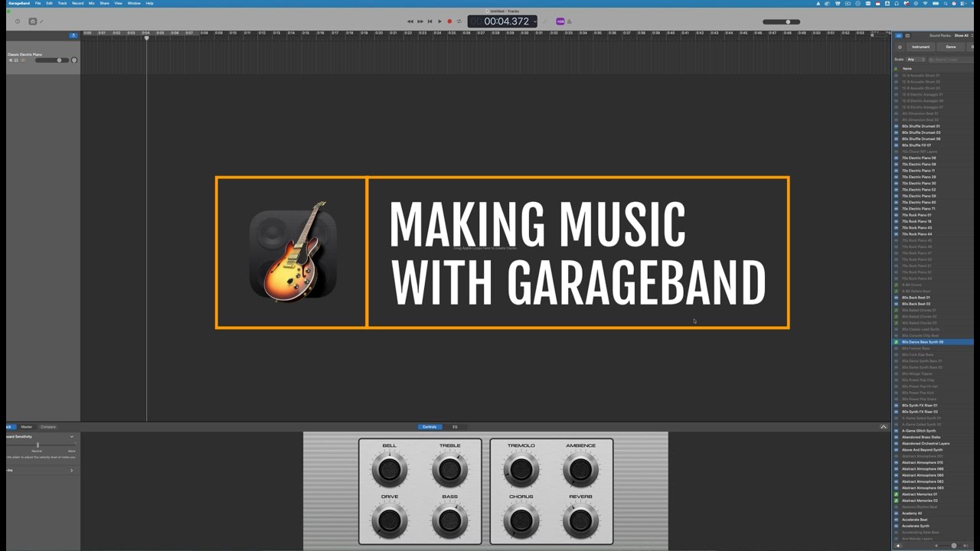The width and height of the screenshot is (980, 551).
Task: Open the Sound Packs Show All dropdown
Action: pyautogui.click(x=962, y=35)
